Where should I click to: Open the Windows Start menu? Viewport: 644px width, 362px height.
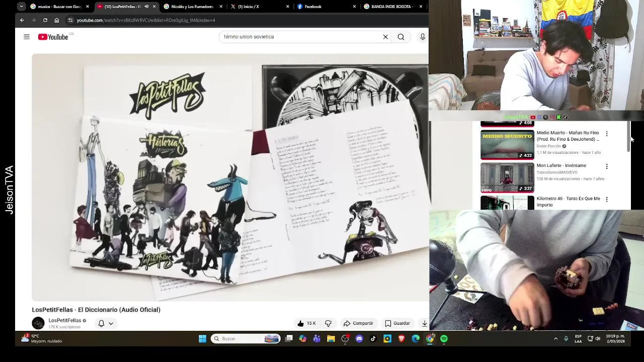(202, 339)
